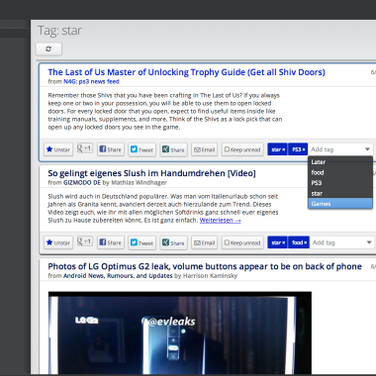The height and width of the screenshot is (376, 376).
Task: Click author name Mathias Windhager
Action: [139, 183]
